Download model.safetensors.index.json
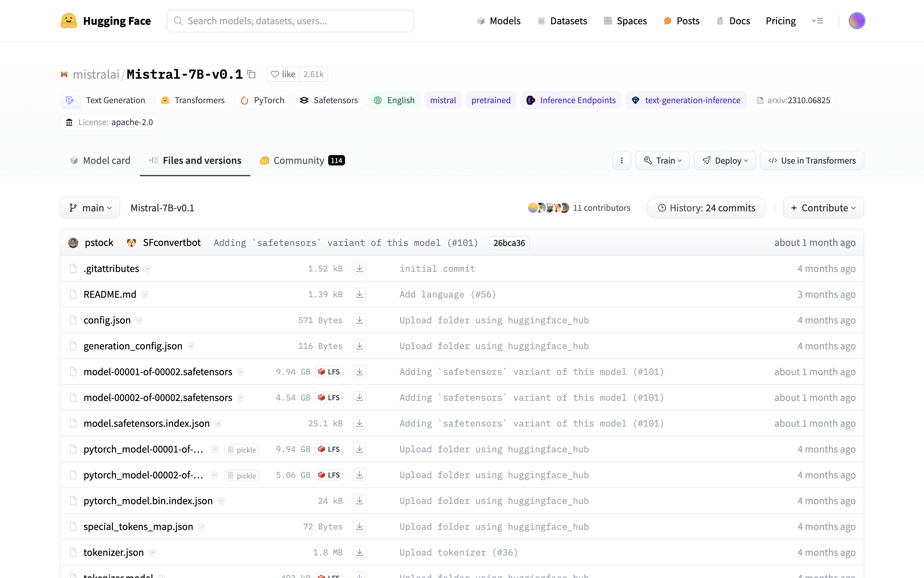This screenshot has height=578, width=924. pos(359,423)
